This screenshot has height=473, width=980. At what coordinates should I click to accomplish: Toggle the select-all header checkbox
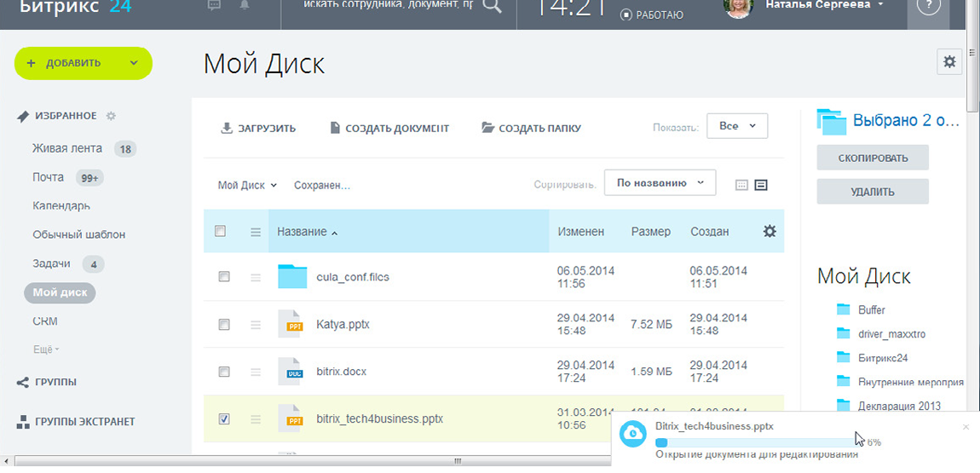(x=221, y=231)
